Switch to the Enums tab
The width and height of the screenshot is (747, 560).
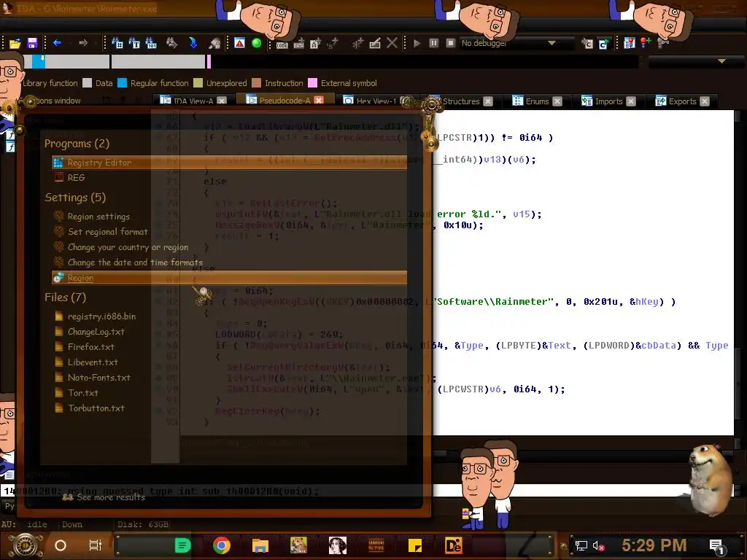(x=537, y=101)
